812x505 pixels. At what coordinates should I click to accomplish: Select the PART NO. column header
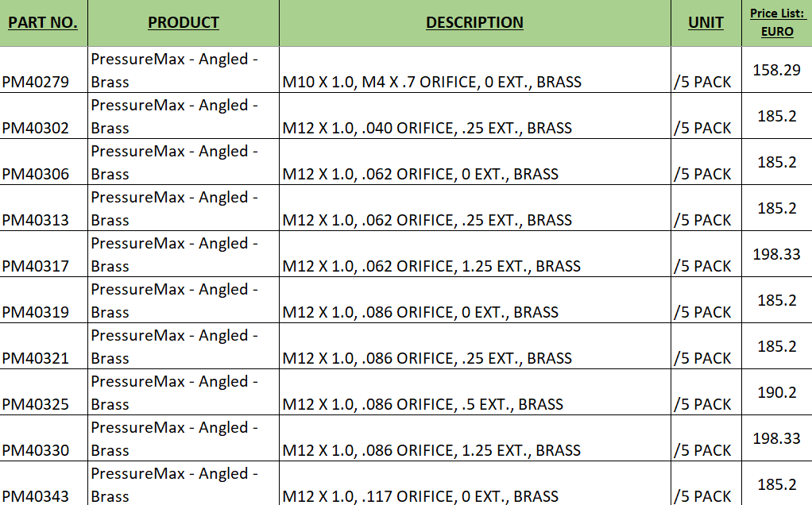tap(44, 23)
